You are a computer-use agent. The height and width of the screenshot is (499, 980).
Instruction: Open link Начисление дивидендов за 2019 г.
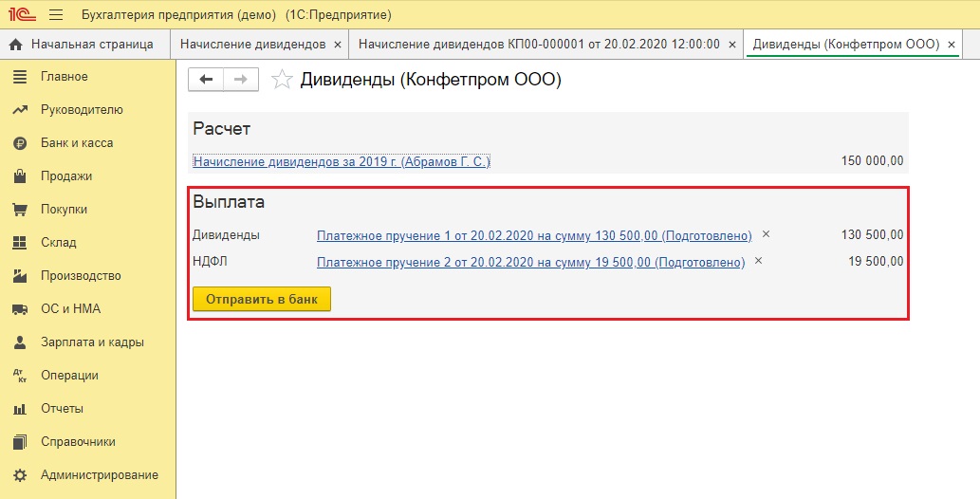(x=342, y=161)
